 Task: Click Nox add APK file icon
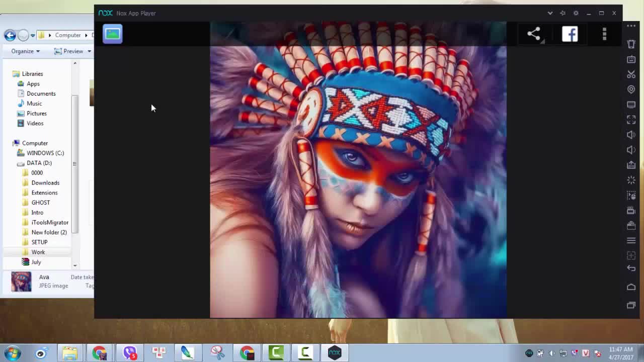631,165
